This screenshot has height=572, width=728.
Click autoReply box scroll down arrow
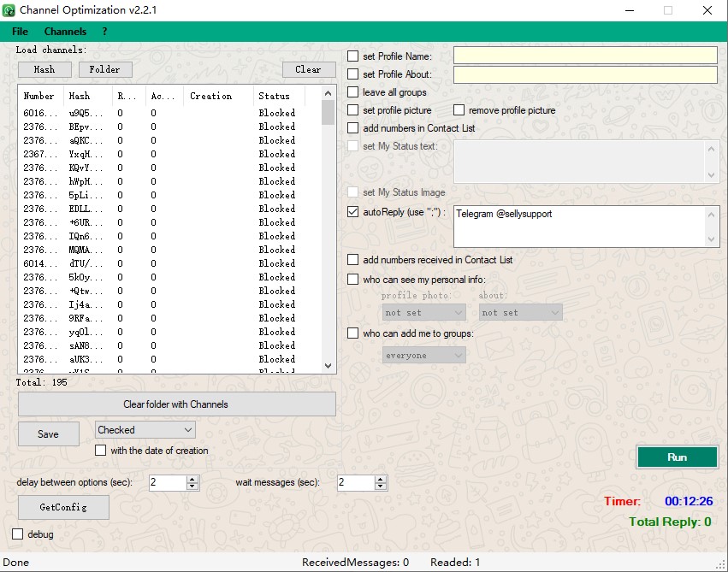click(x=711, y=239)
